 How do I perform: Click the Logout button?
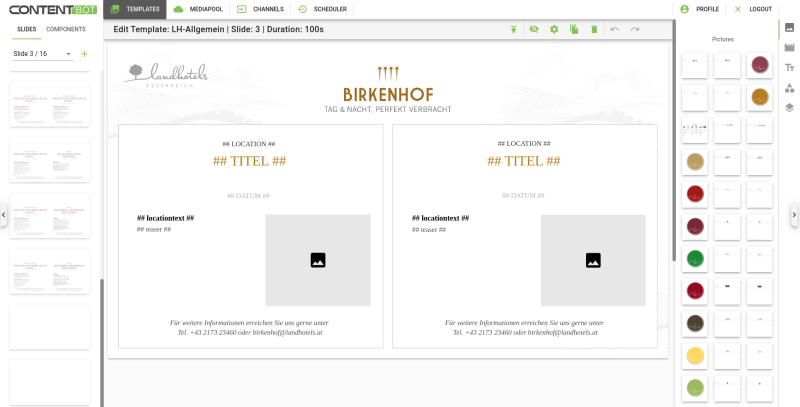click(x=754, y=9)
